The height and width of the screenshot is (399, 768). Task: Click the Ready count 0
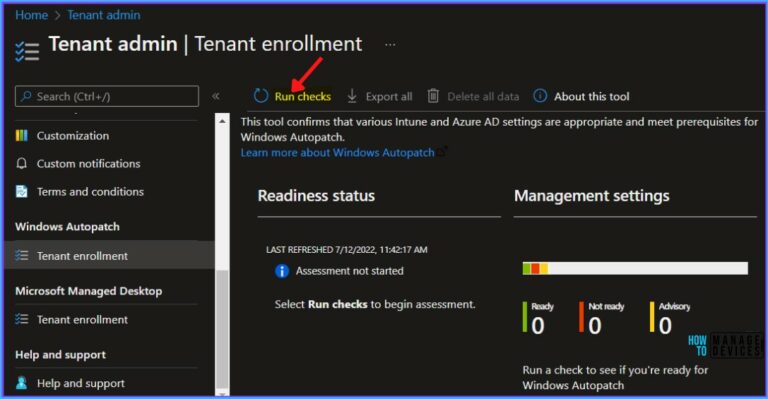pyautogui.click(x=538, y=326)
